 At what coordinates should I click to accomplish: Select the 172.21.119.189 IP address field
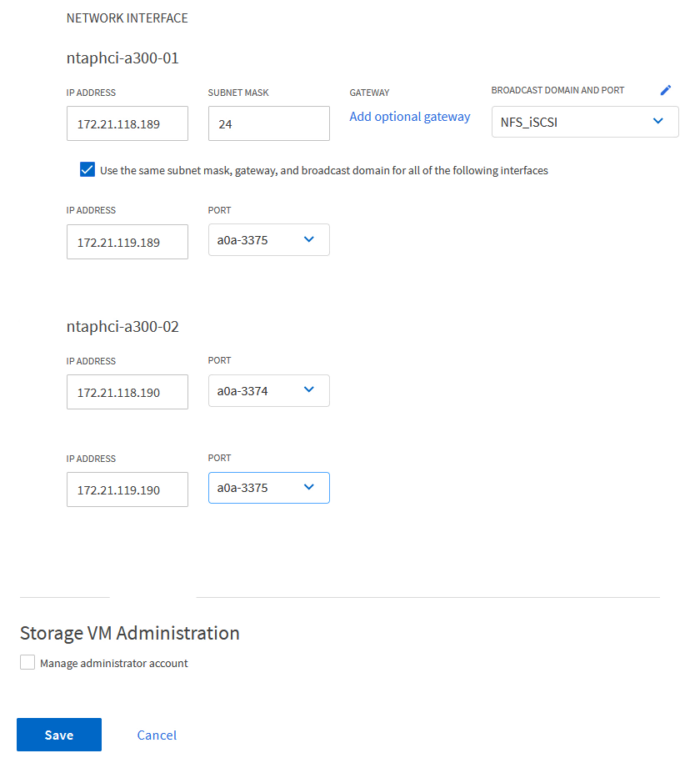point(127,242)
